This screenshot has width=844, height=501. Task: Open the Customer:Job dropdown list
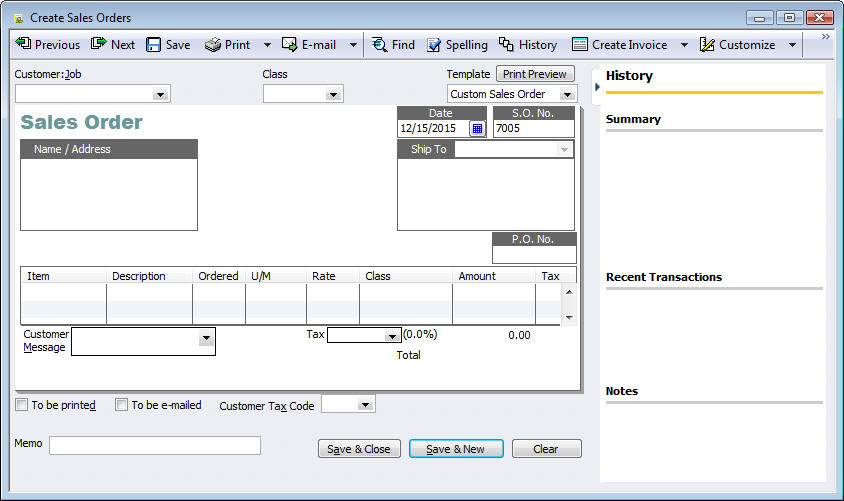[x=160, y=95]
